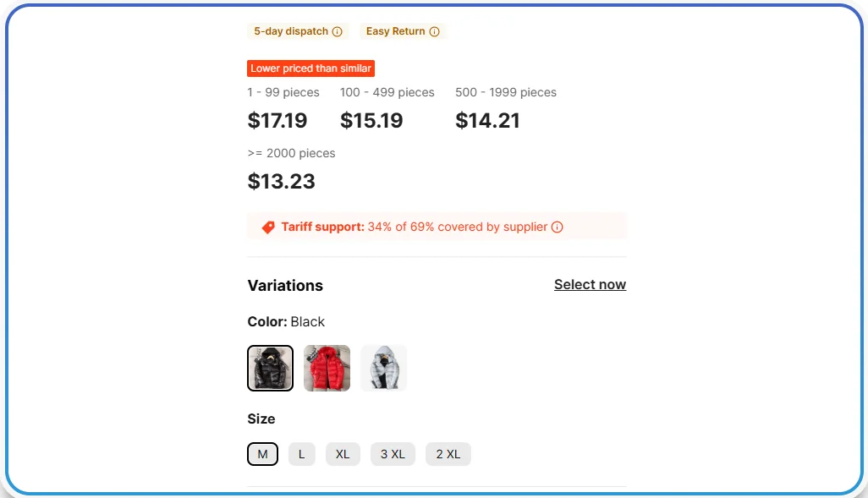This screenshot has width=868, height=498.
Task: Select the black jacket color thumbnail
Action: [269, 368]
